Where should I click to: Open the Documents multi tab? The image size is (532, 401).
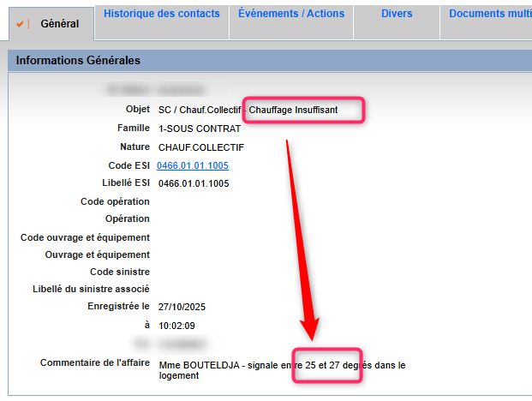(488, 14)
